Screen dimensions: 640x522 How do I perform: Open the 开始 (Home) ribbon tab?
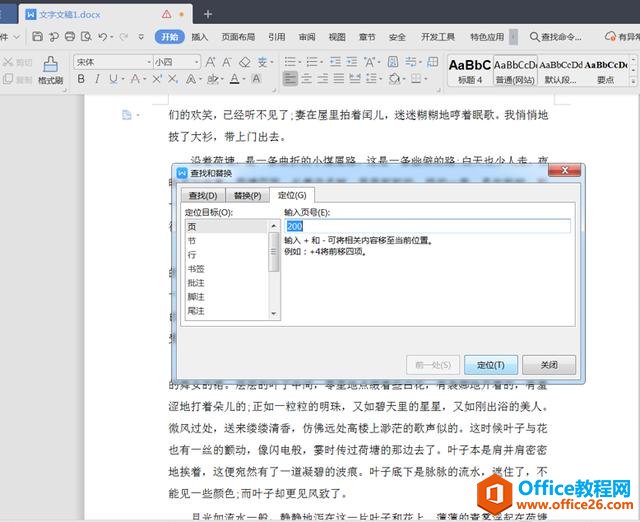click(x=169, y=37)
